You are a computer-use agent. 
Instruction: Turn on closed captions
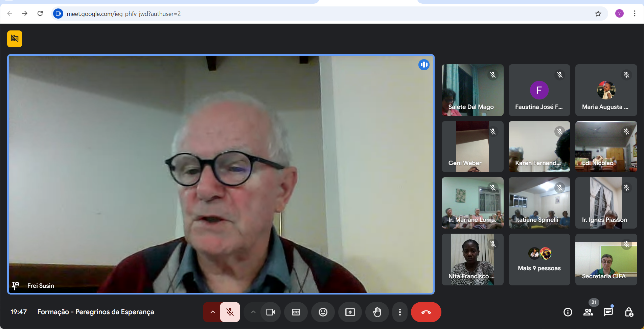click(296, 312)
